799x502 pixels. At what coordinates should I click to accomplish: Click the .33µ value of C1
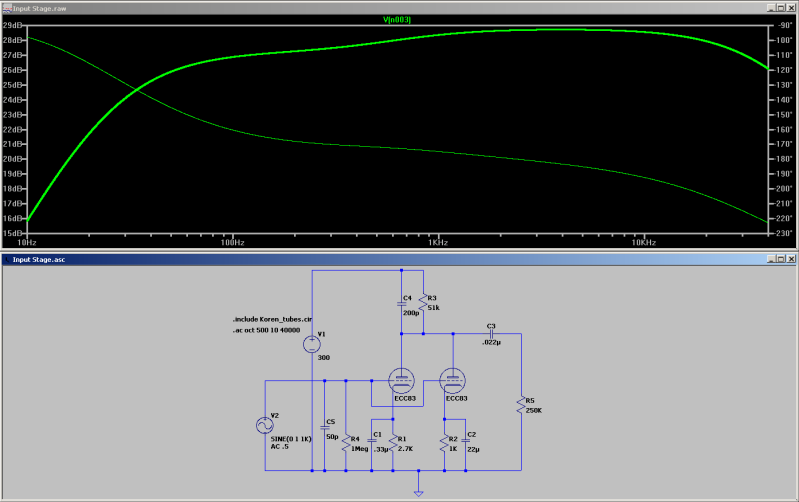click(381, 450)
